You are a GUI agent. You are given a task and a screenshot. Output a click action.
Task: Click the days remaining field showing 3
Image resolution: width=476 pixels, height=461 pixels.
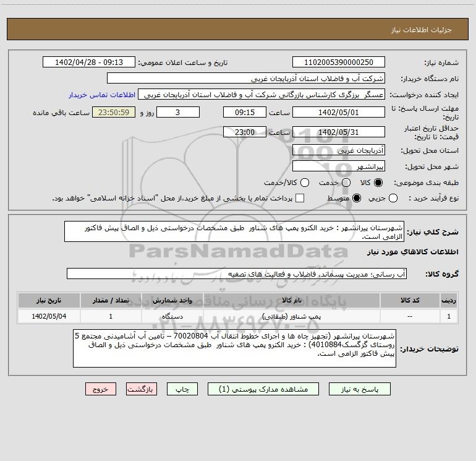pyautogui.click(x=178, y=112)
